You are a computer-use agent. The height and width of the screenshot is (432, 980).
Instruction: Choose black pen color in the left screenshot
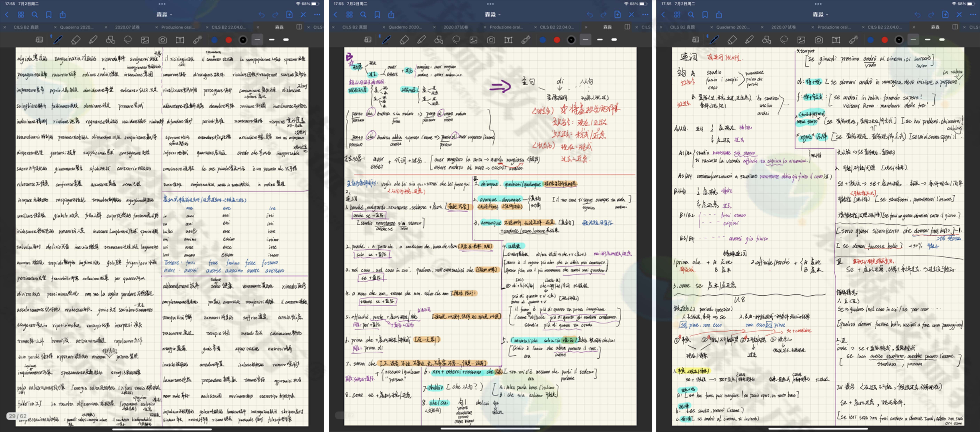pyautogui.click(x=243, y=40)
